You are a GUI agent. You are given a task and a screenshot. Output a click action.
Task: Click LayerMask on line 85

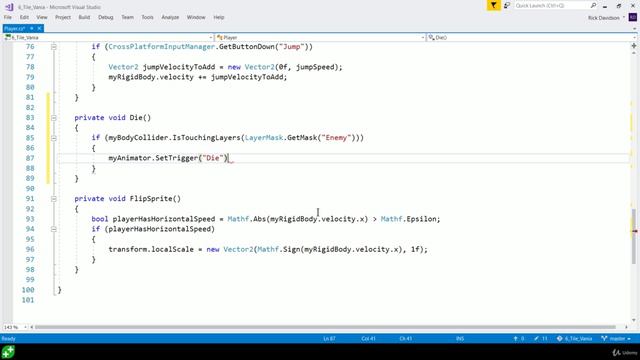264,138
